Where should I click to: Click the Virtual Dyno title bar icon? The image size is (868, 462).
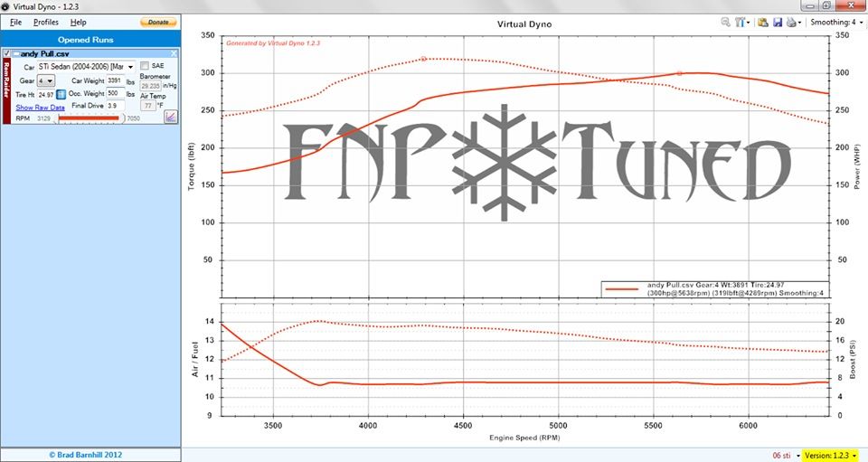(6, 6)
